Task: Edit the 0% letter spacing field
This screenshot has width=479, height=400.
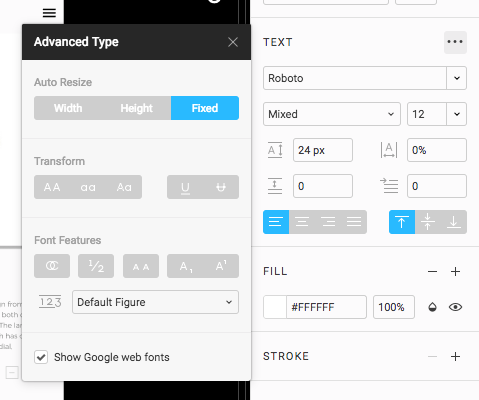Action: coord(437,150)
